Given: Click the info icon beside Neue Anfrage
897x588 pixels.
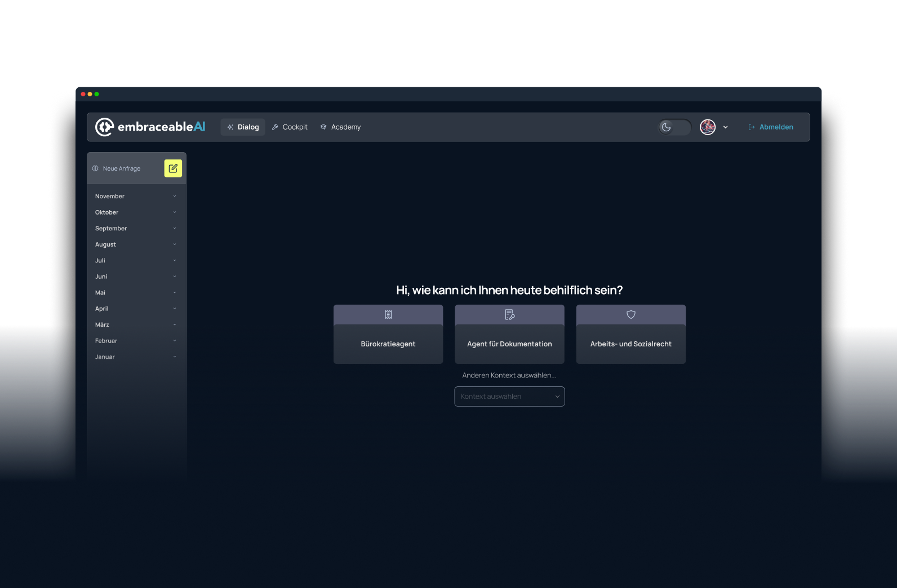Looking at the screenshot, I should 95,168.
